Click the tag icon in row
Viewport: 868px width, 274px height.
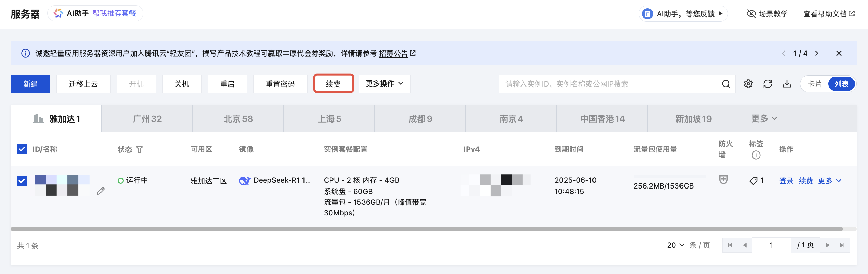(x=753, y=181)
